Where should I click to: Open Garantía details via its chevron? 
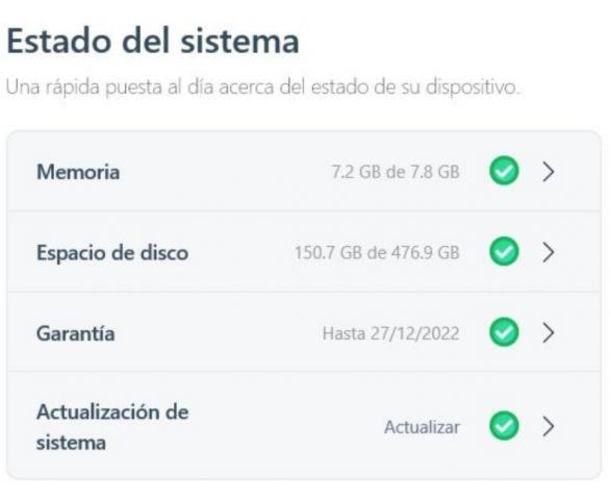coord(548,333)
